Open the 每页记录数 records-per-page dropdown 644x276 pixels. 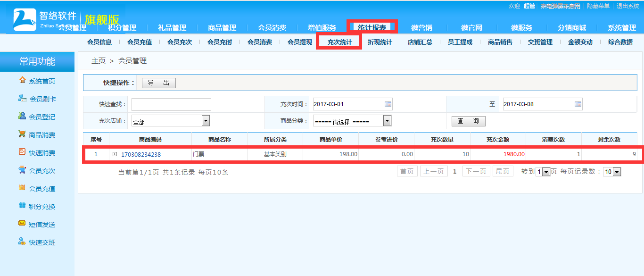pos(617,172)
